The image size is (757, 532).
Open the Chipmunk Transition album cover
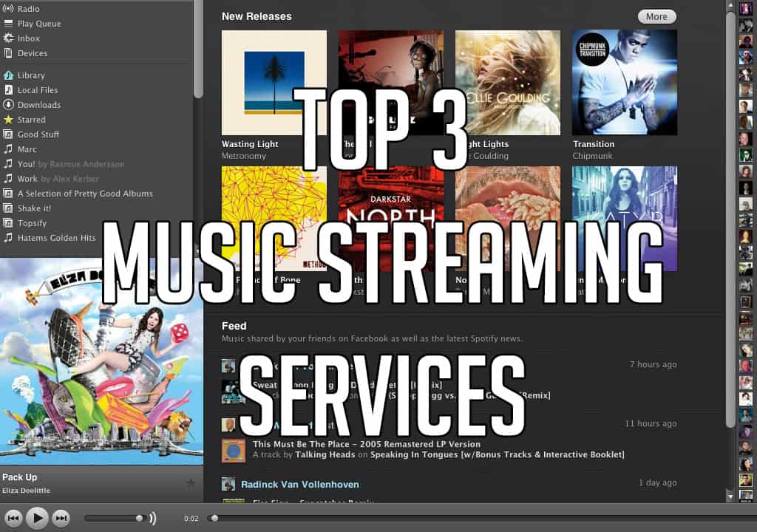tap(625, 83)
